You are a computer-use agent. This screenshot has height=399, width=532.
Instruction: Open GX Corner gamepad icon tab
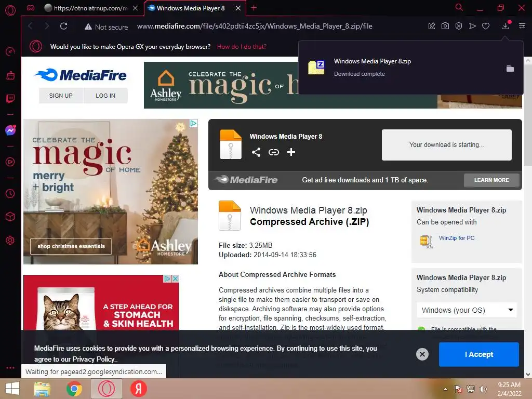(31, 8)
